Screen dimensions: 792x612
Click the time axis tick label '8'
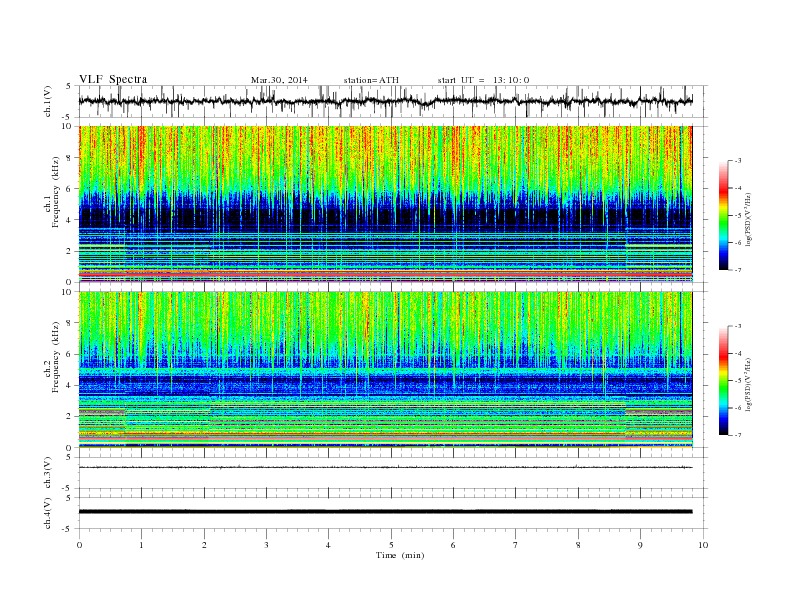tap(578, 545)
